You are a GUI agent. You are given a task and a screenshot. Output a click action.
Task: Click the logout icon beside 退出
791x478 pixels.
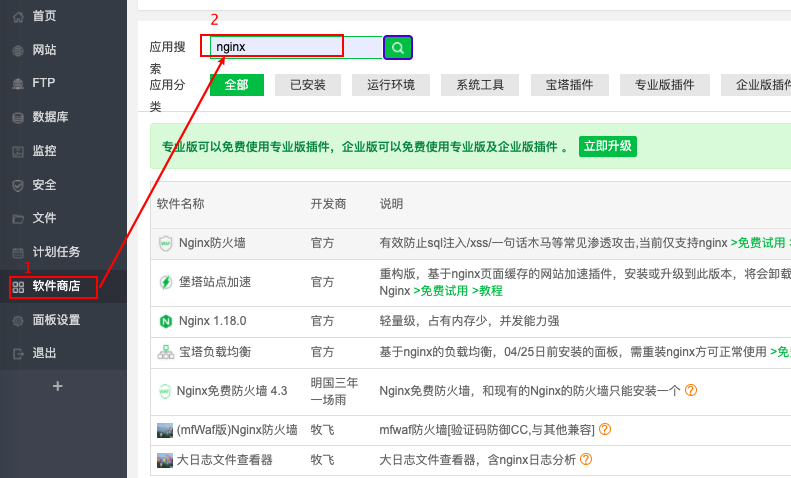point(18,353)
